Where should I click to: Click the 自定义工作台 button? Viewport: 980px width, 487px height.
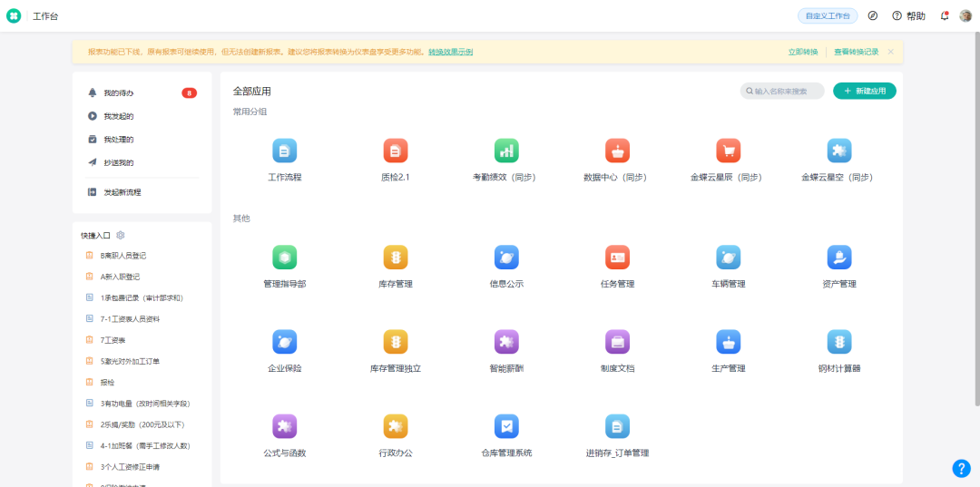[827, 15]
